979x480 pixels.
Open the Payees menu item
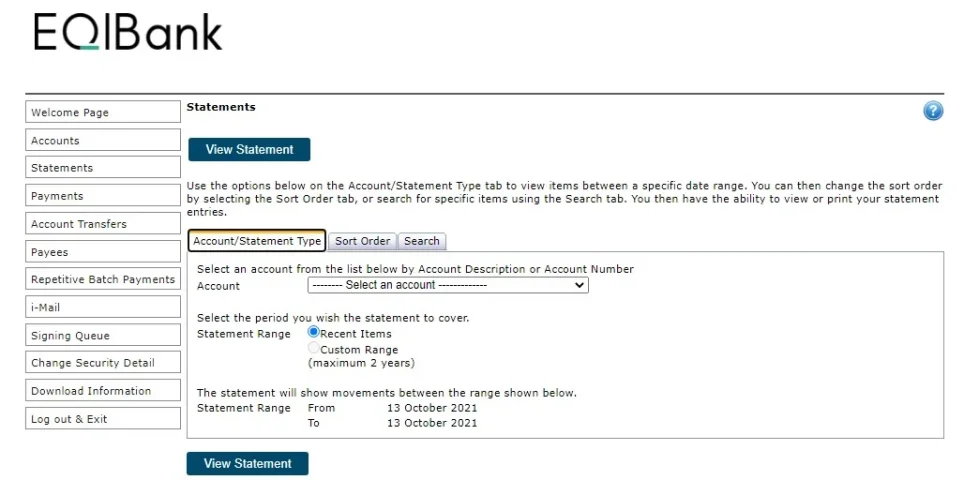click(x=103, y=252)
